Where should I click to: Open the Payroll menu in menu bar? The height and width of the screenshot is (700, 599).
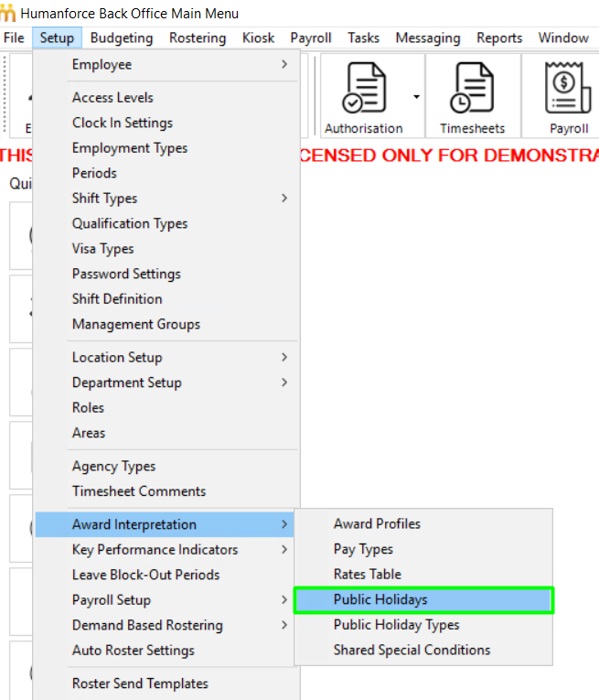(x=310, y=38)
